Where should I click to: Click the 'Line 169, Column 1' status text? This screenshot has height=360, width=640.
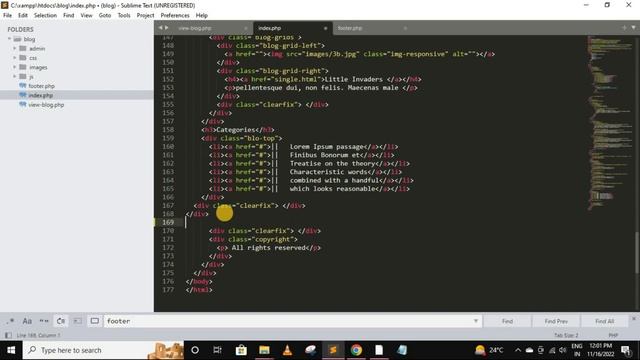tap(38, 335)
